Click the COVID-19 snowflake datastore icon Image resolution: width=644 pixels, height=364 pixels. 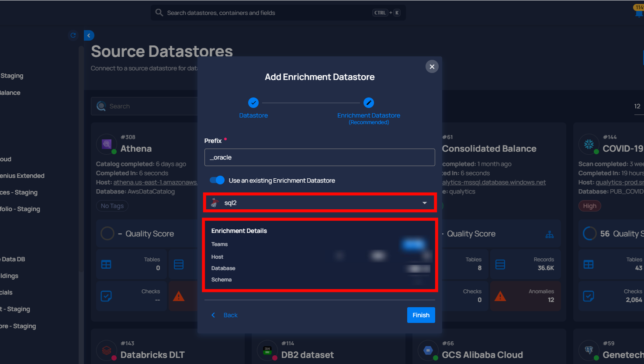click(x=589, y=144)
